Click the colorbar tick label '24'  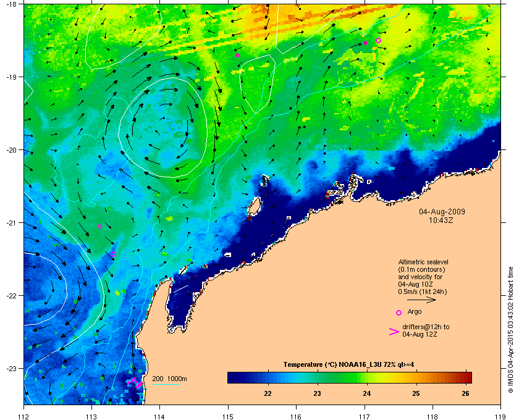pos(367,393)
